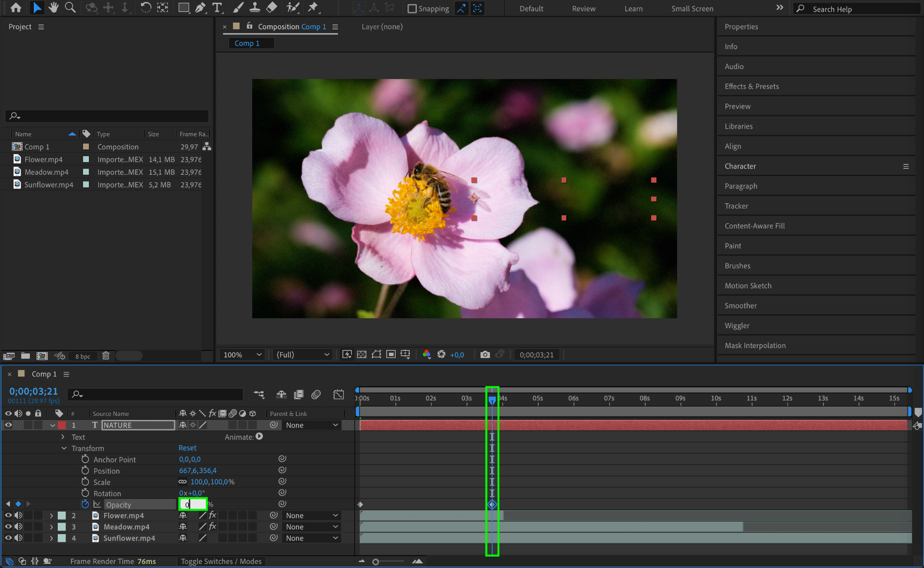
Task: Switch to the Review workspace
Action: tap(583, 9)
